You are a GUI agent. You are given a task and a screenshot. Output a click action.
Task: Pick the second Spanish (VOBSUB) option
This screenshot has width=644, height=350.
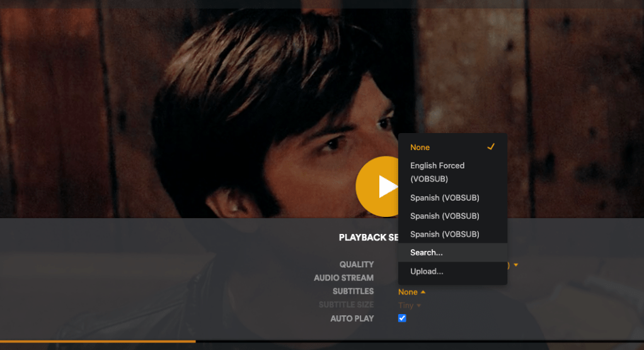pos(445,216)
